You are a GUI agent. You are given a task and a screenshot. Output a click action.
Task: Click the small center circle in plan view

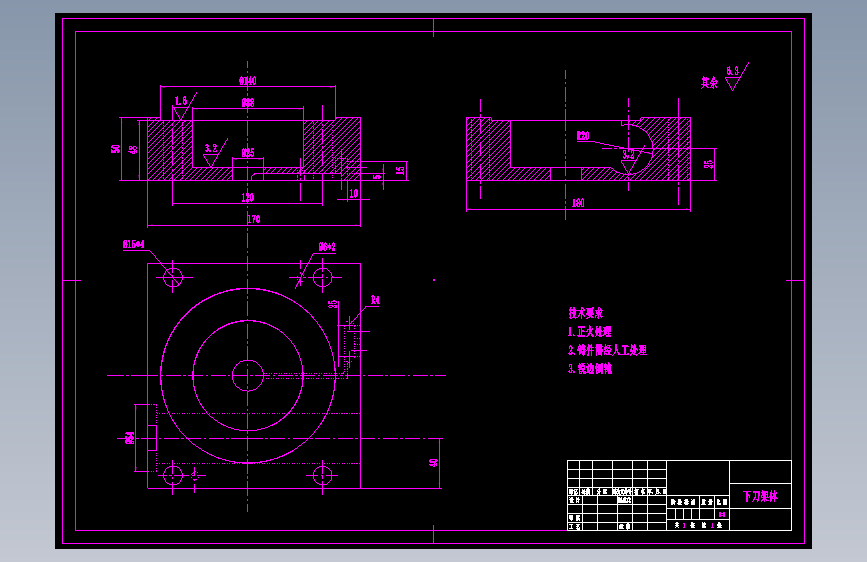(x=248, y=376)
